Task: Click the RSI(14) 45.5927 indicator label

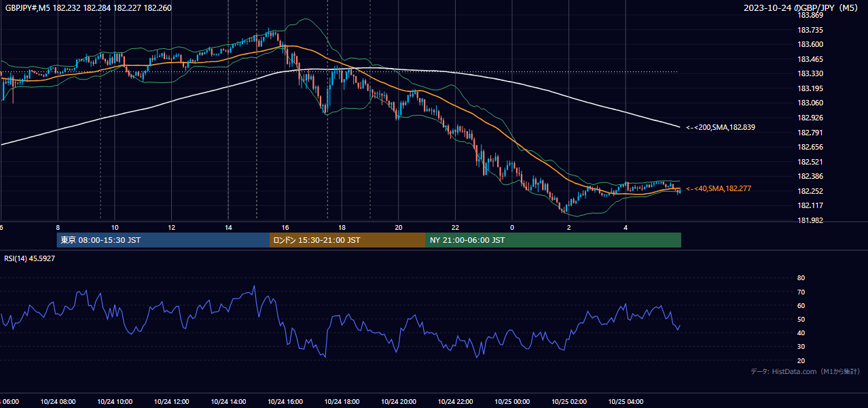Action: [30, 258]
